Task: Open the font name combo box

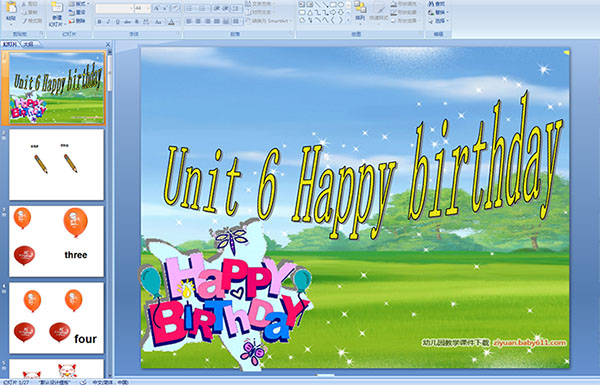Action: (x=114, y=8)
